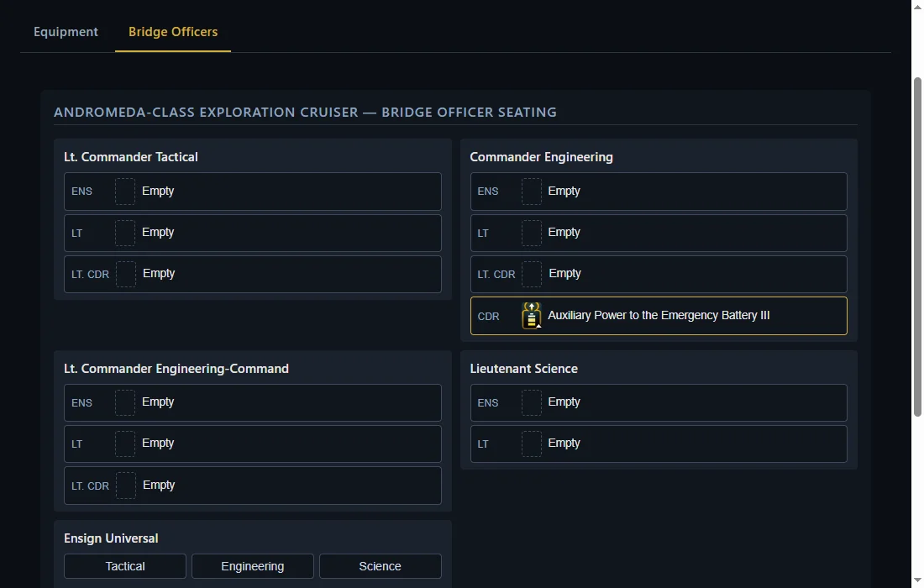Select the empty ENS slot under Lieutenant Science
Image resolution: width=924 pixels, height=588 pixels.
(x=659, y=402)
